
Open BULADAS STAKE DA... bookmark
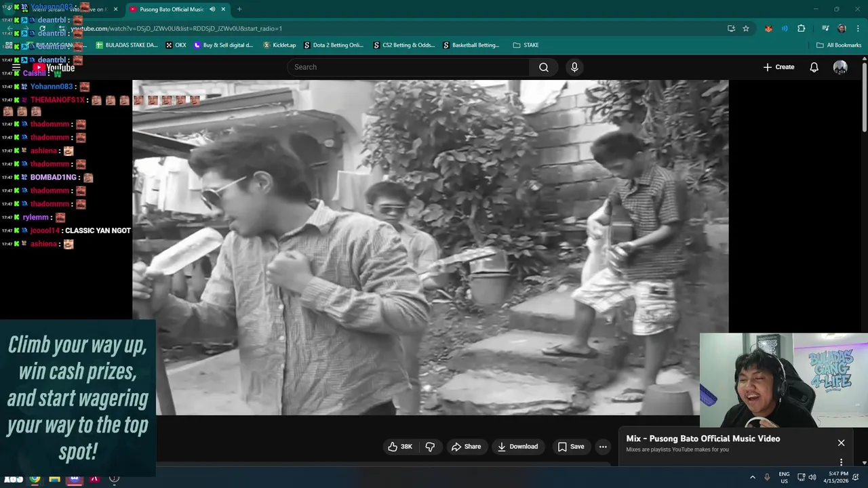point(127,45)
